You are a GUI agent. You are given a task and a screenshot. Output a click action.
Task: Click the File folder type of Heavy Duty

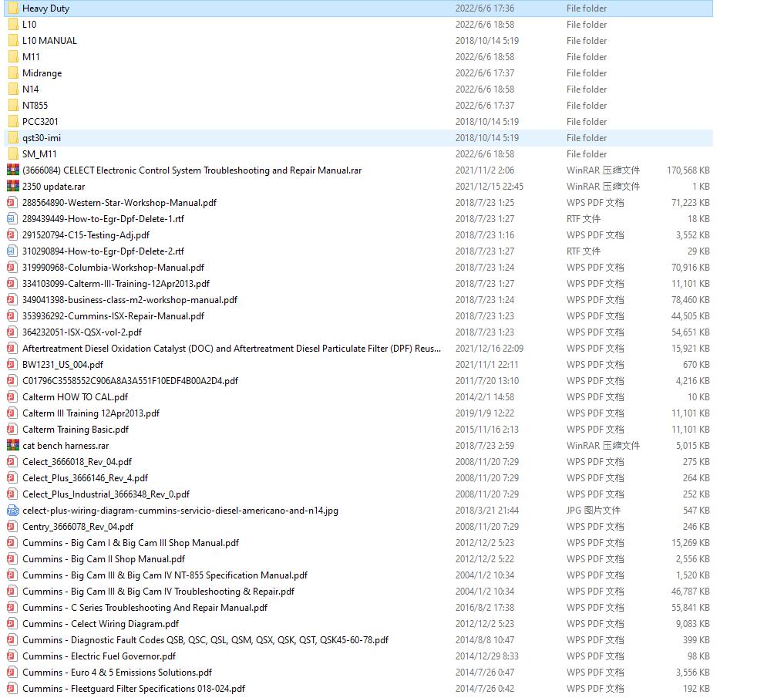coord(587,8)
